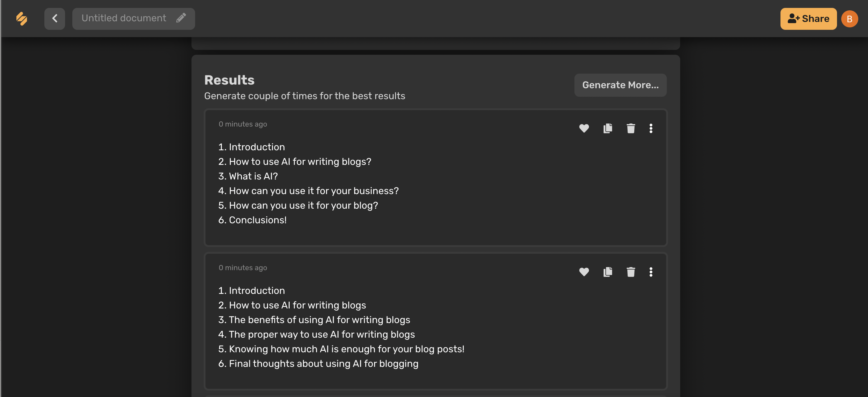868x397 pixels.
Task: Click the Generate More... button
Action: click(x=620, y=85)
